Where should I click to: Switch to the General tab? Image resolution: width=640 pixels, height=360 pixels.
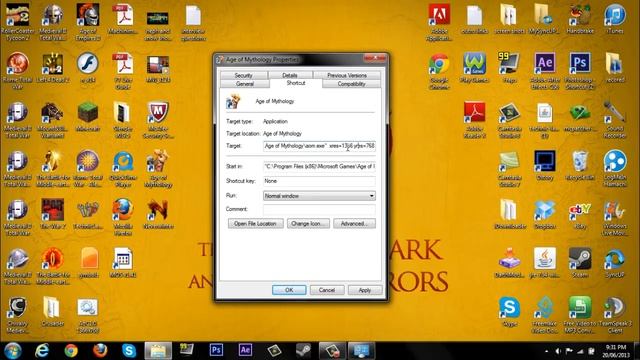pyautogui.click(x=245, y=84)
